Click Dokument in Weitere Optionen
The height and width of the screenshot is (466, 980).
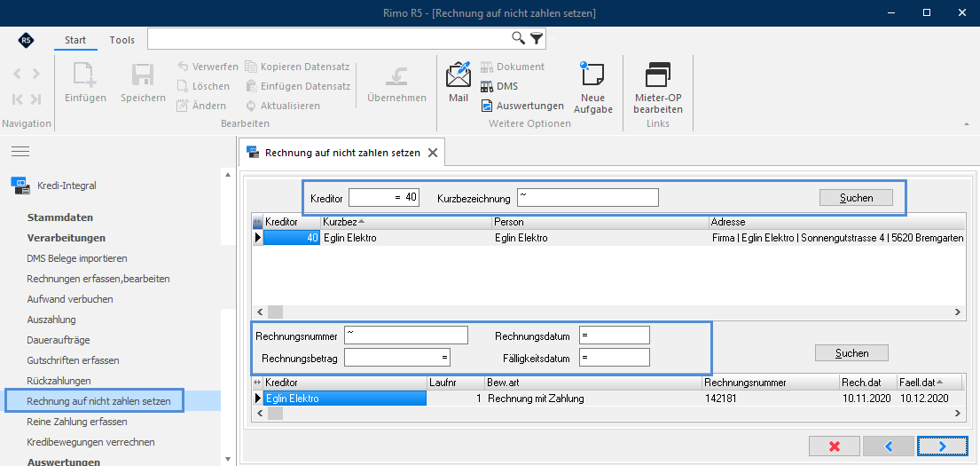click(x=513, y=67)
